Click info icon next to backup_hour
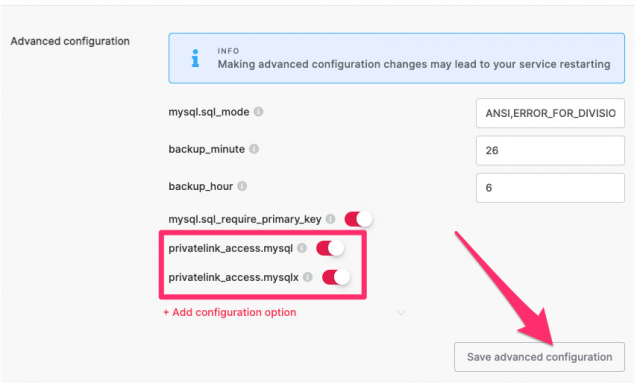This screenshot has width=640, height=383. [242, 186]
